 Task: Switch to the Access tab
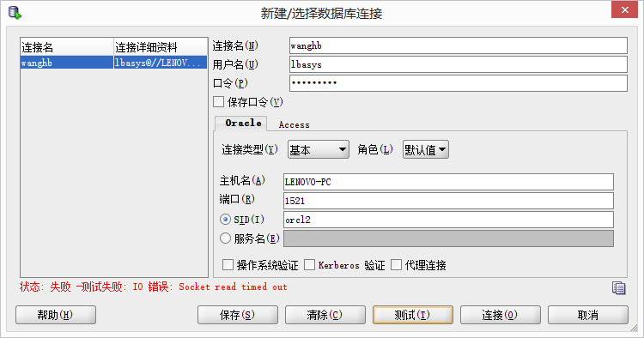pyautogui.click(x=294, y=124)
